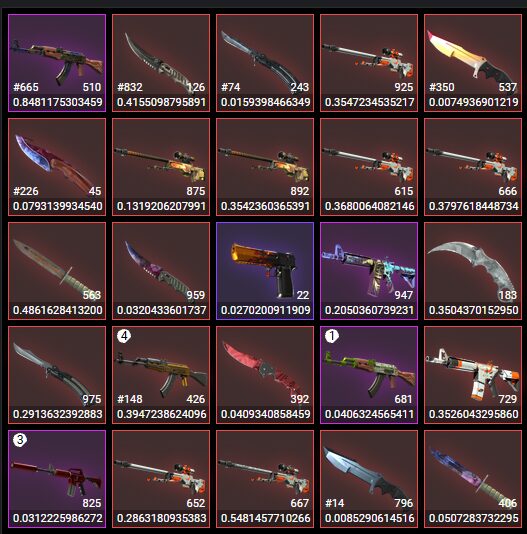Screen dimensions: 527x534
Task: Select the karambit knife with seed 183
Action: click(473, 271)
